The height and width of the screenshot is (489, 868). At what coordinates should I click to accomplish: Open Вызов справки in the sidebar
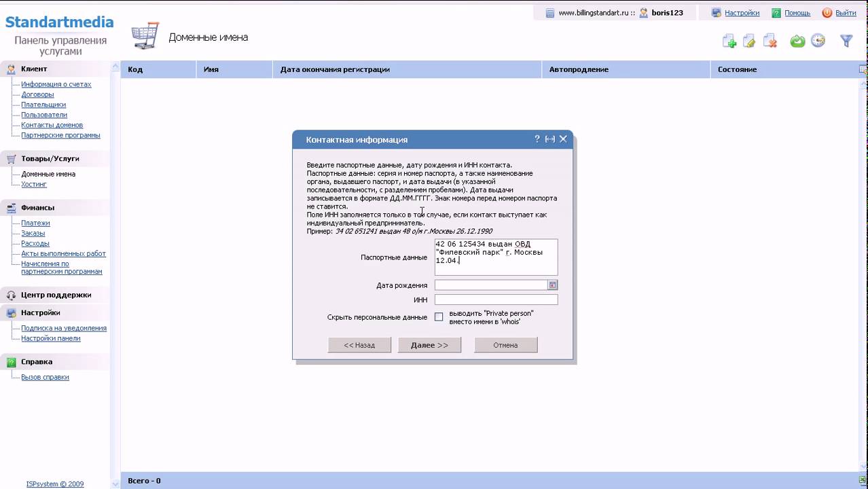coord(45,377)
